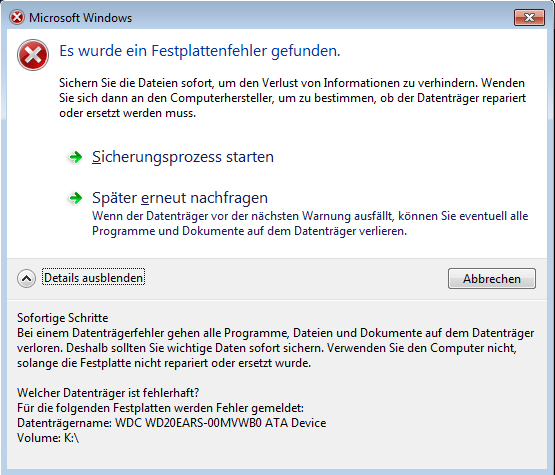This screenshot has width=555, height=475.
Task: Click green arrow beside Sicherungsprozess starten
Action: (x=75, y=157)
